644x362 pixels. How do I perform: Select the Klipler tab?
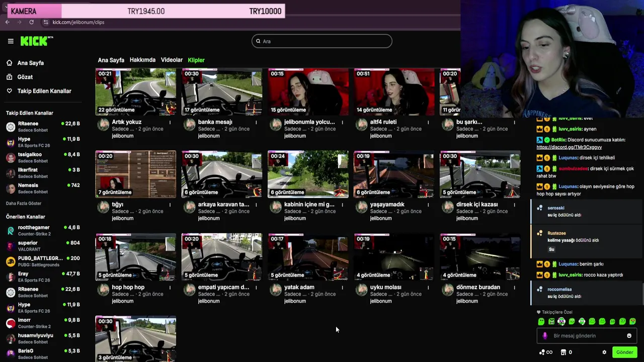coord(196,60)
